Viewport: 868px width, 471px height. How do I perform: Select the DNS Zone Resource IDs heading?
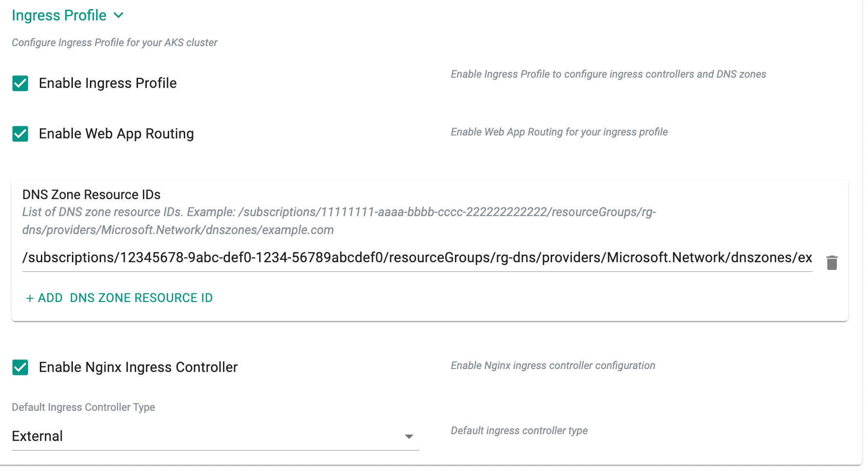coord(91,195)
